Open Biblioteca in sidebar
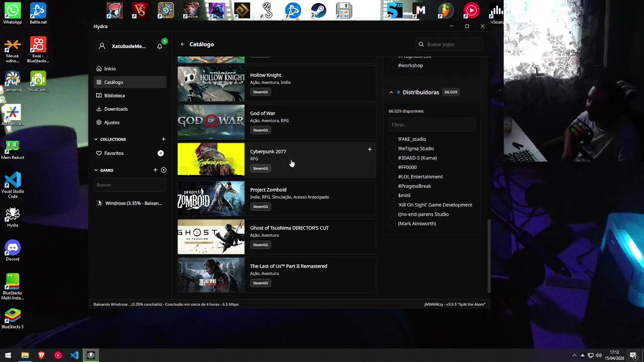Screen dimensions: 644x362 pos(130,96)
